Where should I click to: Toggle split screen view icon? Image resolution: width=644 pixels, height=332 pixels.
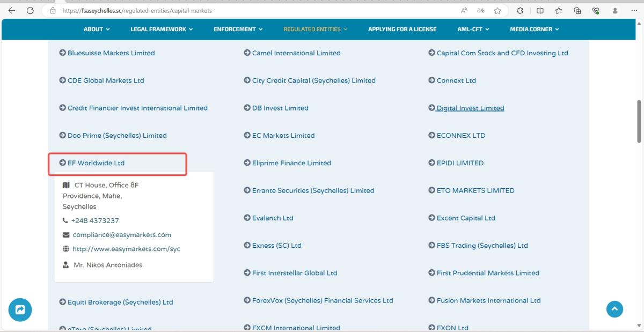pyautogui.click(x=540, y=11)
